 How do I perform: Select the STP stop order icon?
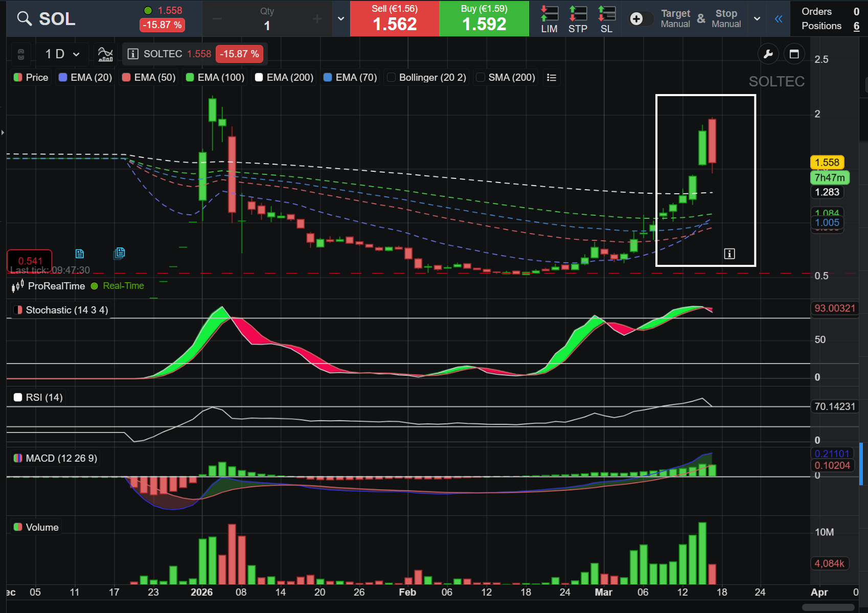coord(578,19)
